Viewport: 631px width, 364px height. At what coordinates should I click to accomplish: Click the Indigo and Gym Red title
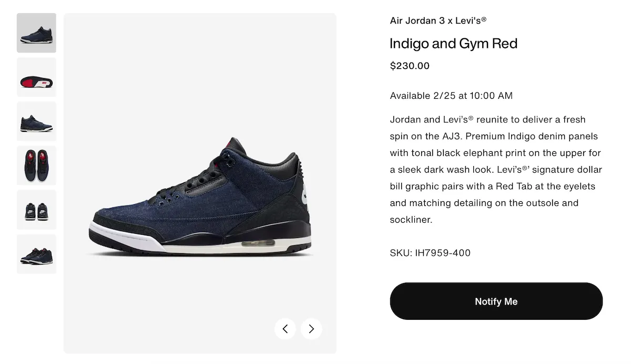pyautogui.click(x=453, y=44)
